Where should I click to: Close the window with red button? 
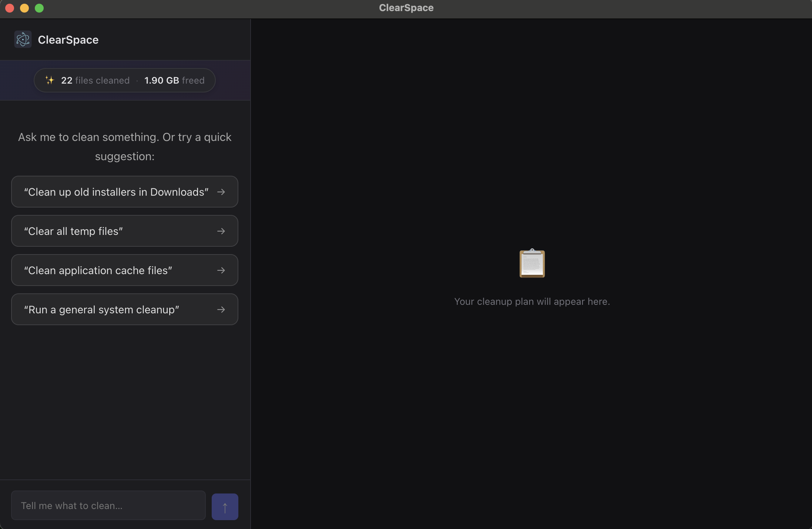coord(10,8)
